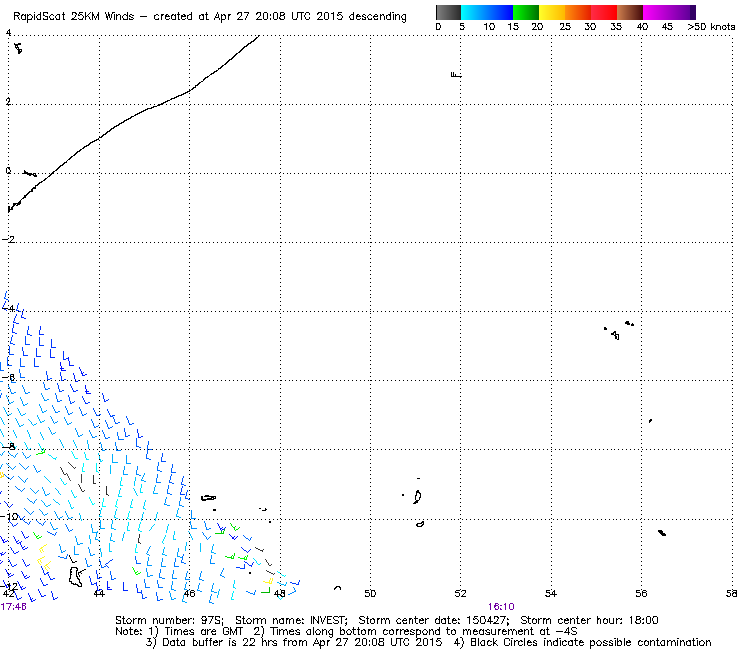Click the small island near 56.5E 10.5S
740x650 pixels.
tap(662, 533)
